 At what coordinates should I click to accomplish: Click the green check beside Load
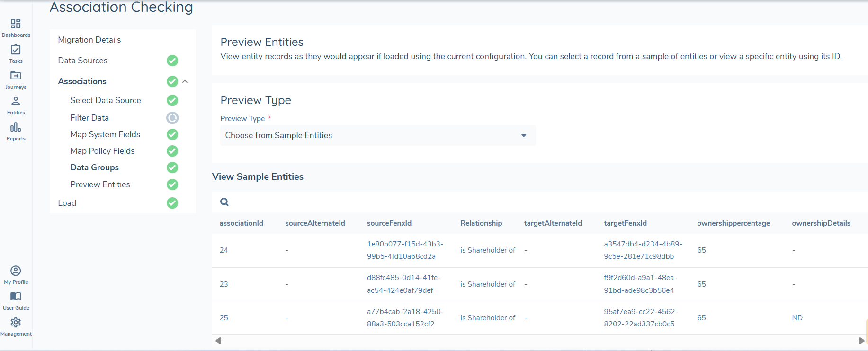pyautogui.click(x=172, y=203)
